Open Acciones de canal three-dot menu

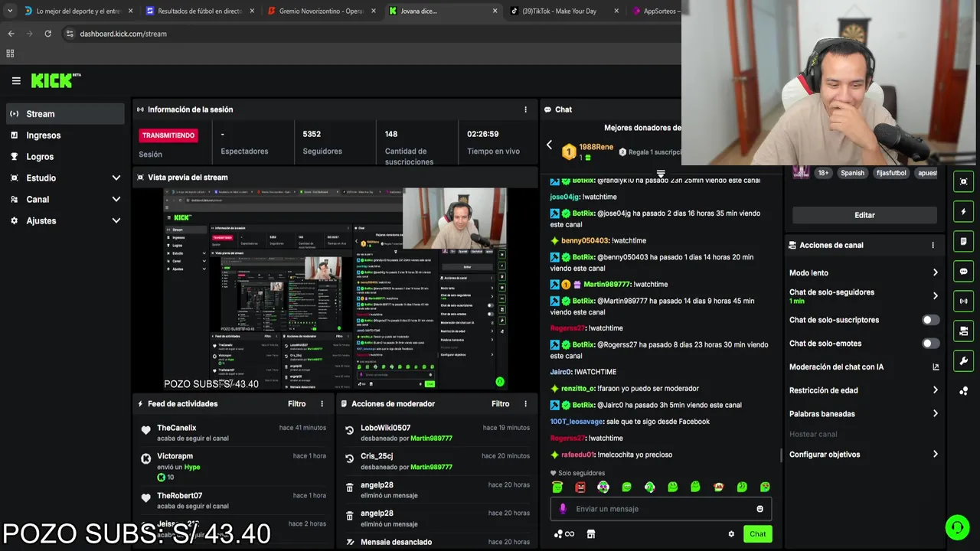(x=933, y=246)
